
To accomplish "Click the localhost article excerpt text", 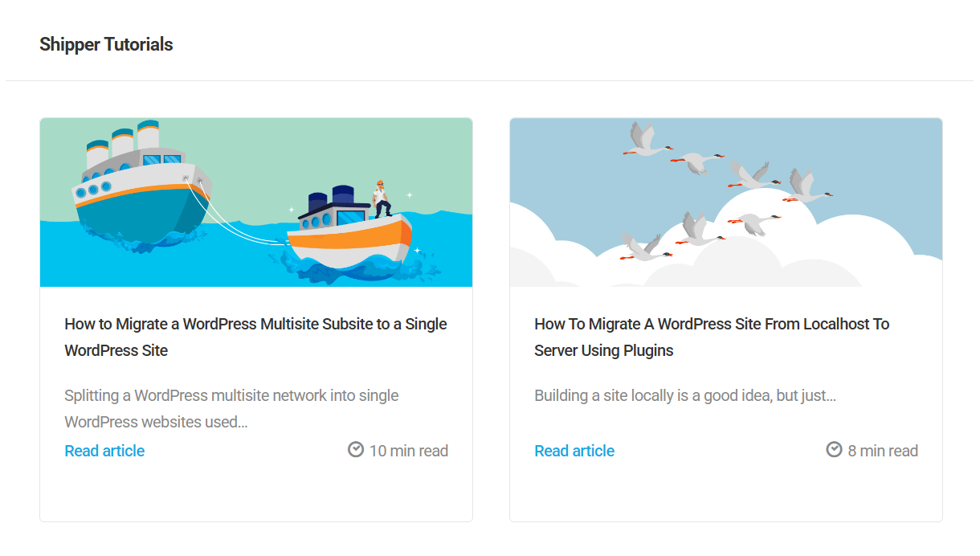I will click(x=684, y=395).
